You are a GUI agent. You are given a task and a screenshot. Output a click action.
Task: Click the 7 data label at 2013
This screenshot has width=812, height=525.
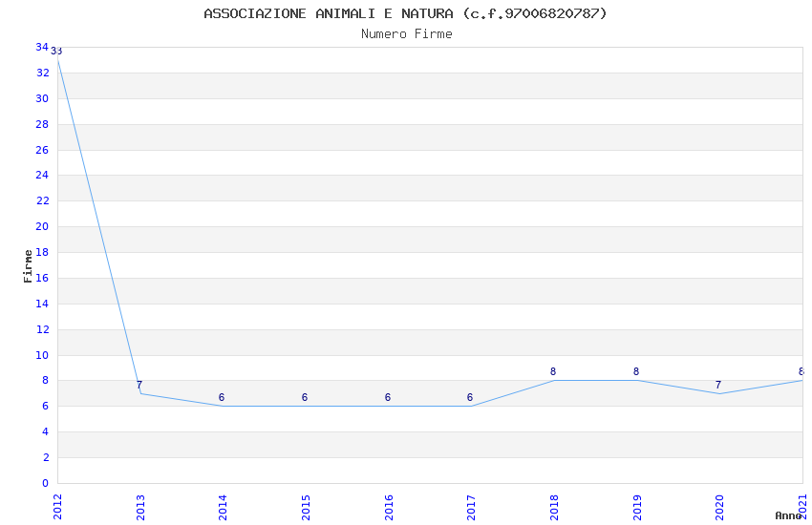(x=139, y=385)
